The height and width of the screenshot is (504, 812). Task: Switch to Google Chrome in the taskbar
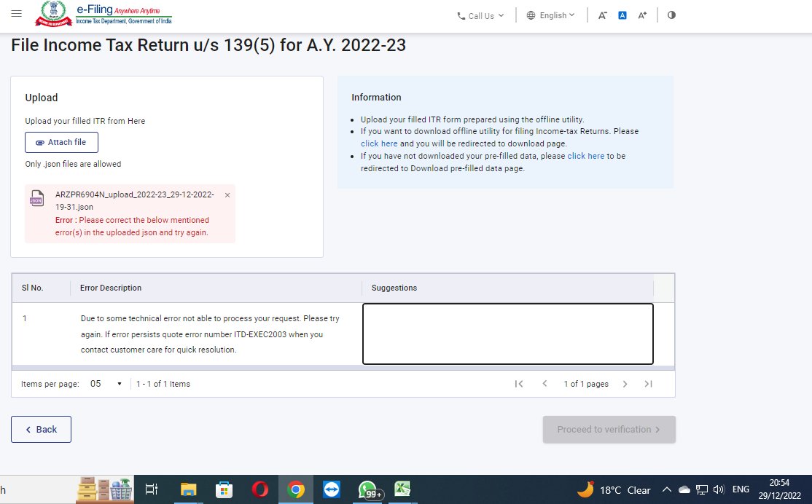[x=296, y=489]
